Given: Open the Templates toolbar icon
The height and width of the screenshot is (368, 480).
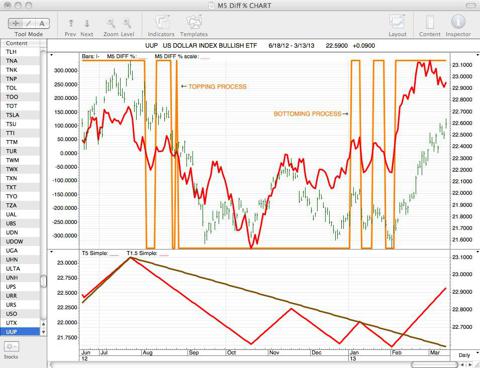Looking at the screenshot, I should (x=194, y=23).
